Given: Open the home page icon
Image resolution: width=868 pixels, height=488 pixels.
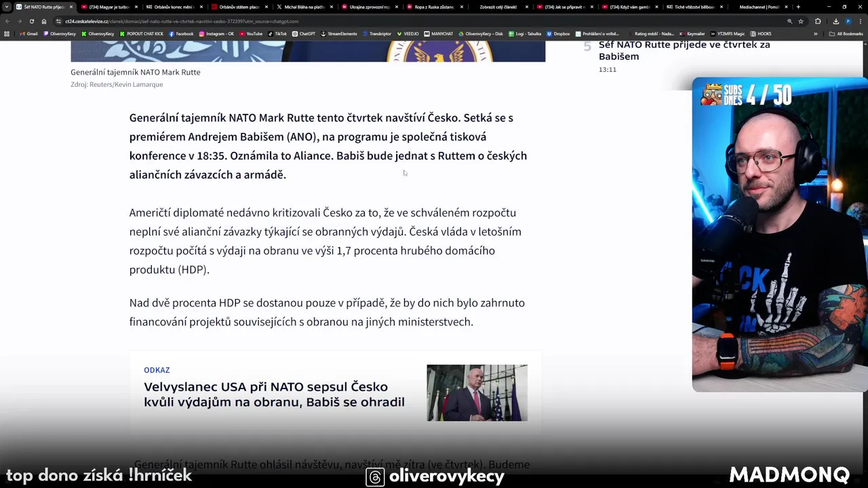Looking at the screenshot, I should [44, 21].
